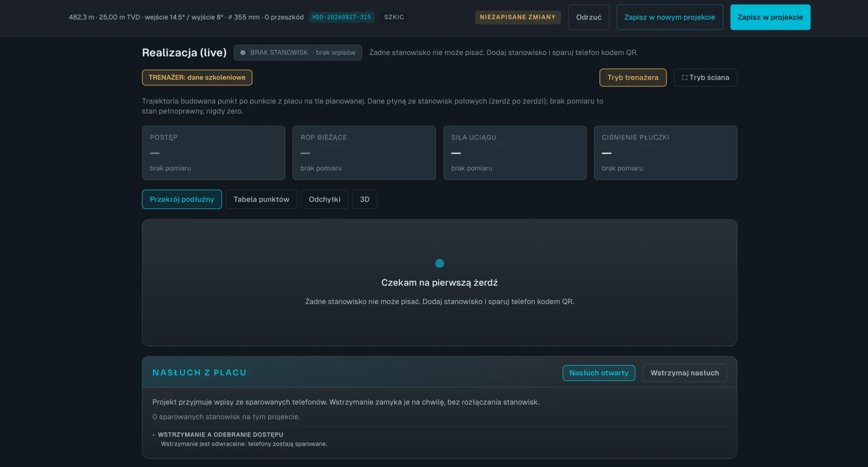Click the SIŁA UCIĄGU metric card
The height and width of the screenshot is (467, 868).
(x=515, y=153)
